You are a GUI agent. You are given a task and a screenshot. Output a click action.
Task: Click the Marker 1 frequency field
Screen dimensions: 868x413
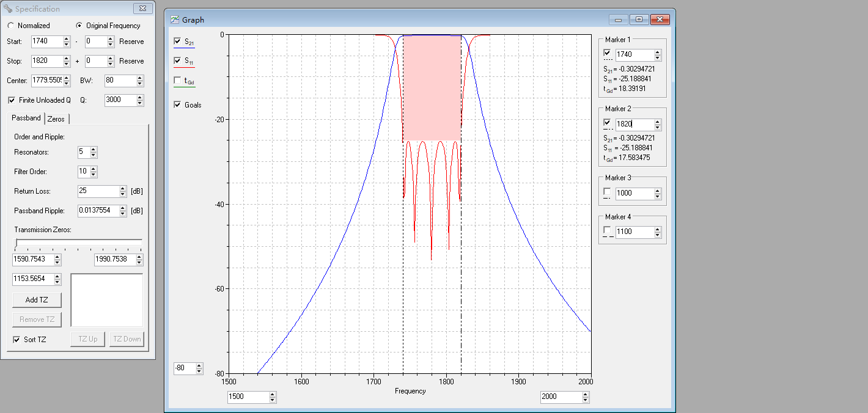[x=634, y=54]
